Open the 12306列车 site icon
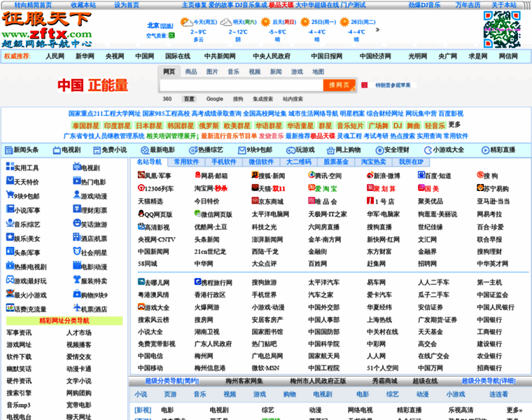 141,188
